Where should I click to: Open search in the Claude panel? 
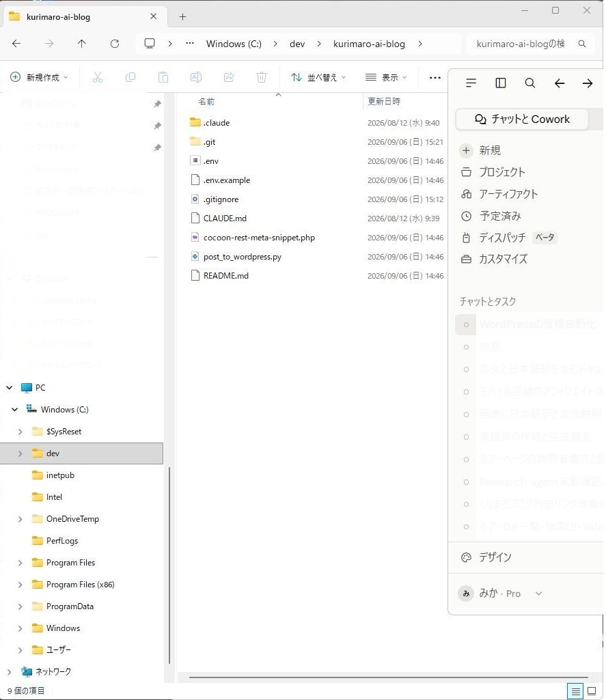pyautogui.click(x=530, y=83)
